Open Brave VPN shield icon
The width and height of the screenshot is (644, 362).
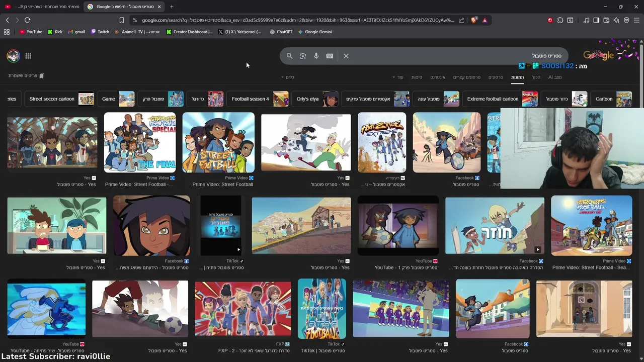point(626,20)
